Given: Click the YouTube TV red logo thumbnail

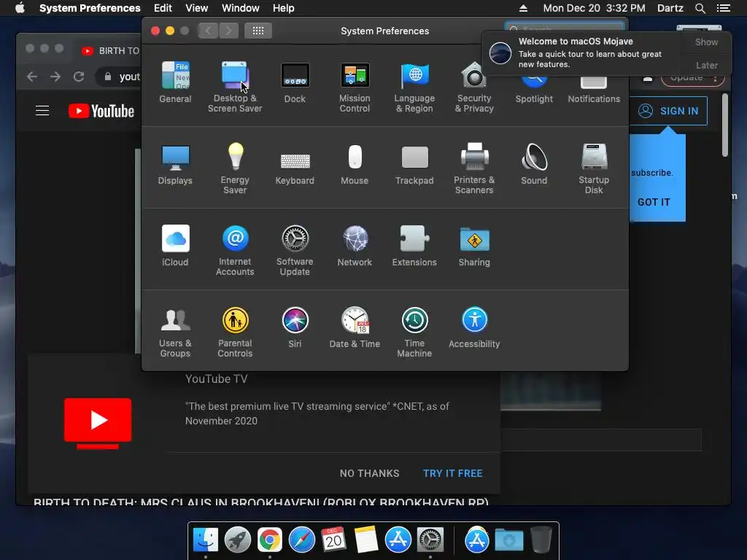Looking at the screenshot, I should (98, 424).
